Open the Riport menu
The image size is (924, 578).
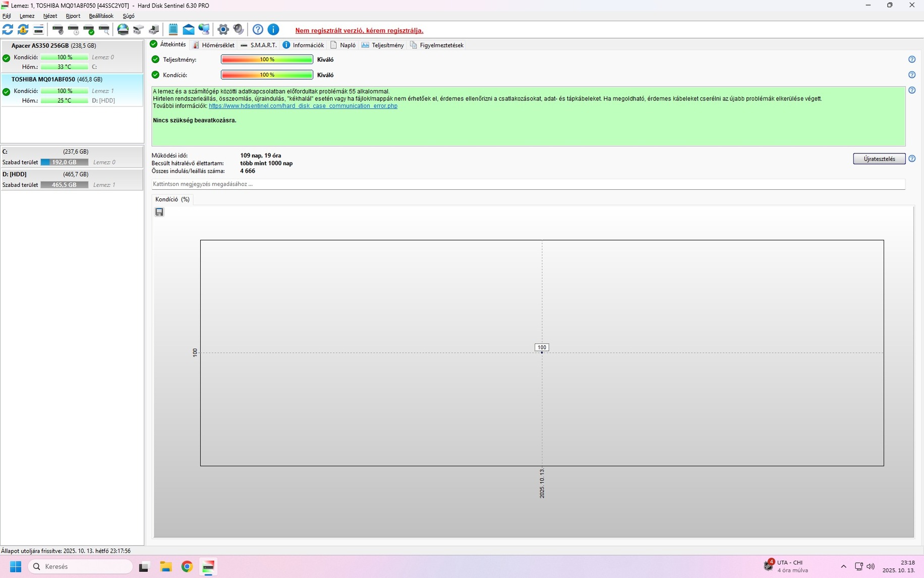tap(73, 16)
